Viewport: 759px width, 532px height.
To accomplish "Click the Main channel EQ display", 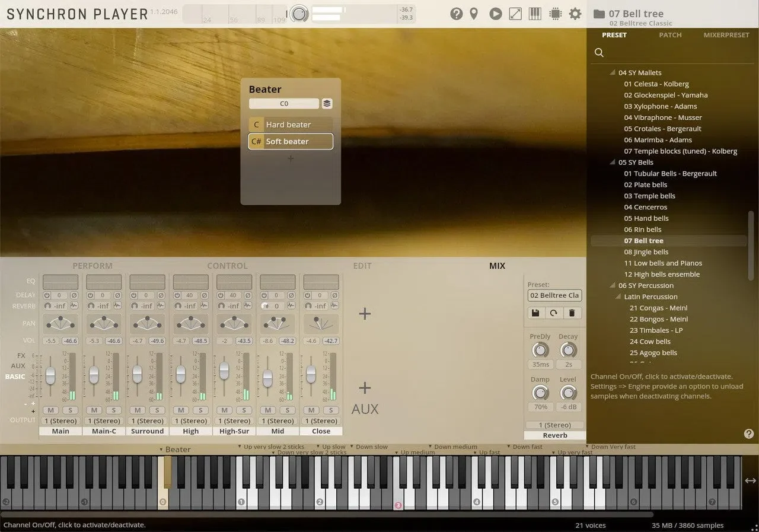I will tap(60, 282).
